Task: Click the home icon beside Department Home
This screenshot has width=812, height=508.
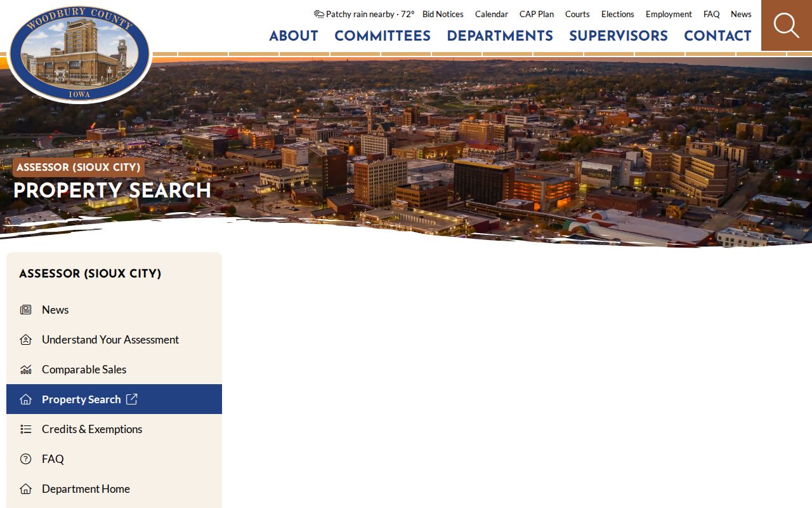Action: 25,489
